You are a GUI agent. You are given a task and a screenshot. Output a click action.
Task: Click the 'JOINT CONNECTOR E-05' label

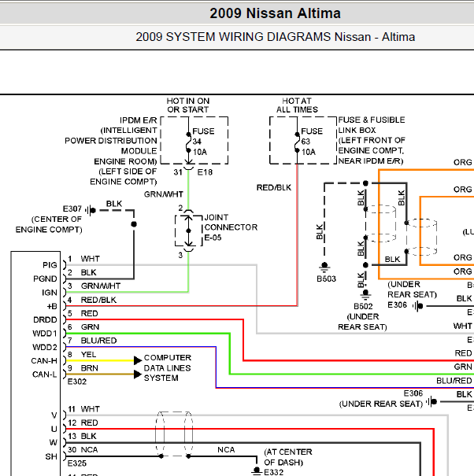(231, 227)
